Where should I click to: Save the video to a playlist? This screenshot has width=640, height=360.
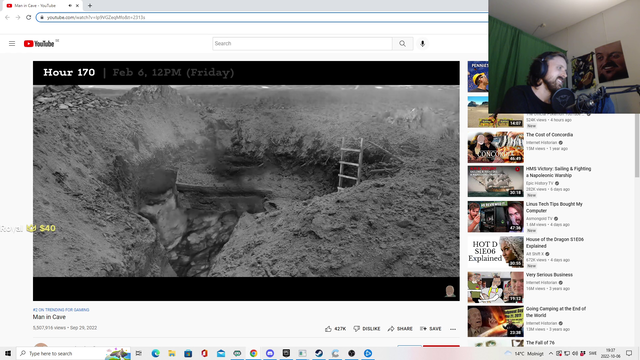(x=431, y=329)
